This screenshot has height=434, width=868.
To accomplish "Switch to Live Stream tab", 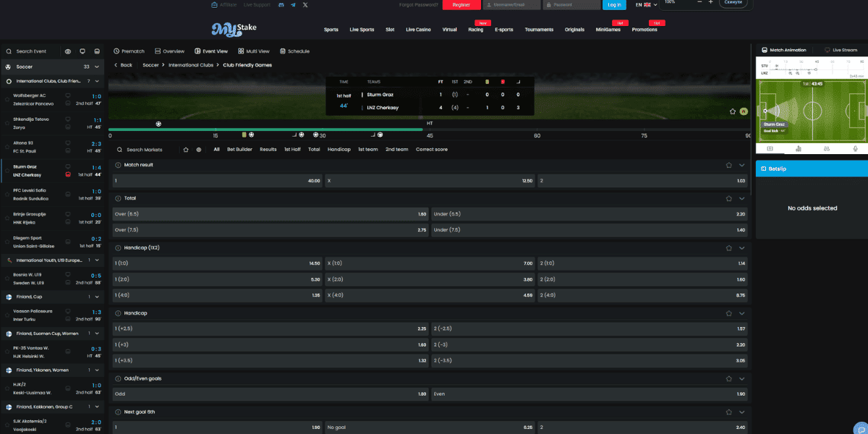I will (x=841, y=51).
